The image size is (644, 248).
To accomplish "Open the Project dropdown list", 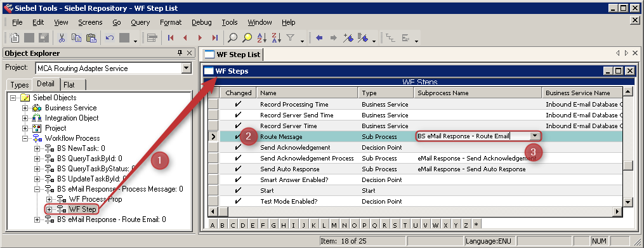I will tap(186, 68).
